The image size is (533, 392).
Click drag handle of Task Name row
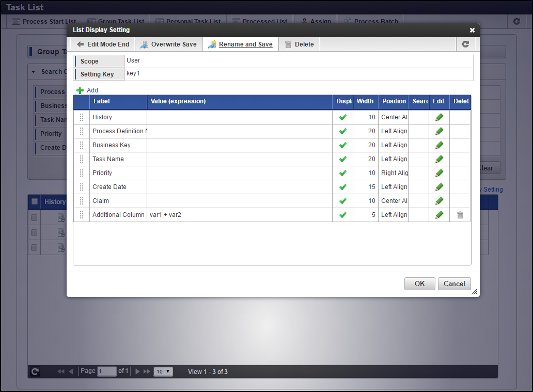tap(82, 159)
